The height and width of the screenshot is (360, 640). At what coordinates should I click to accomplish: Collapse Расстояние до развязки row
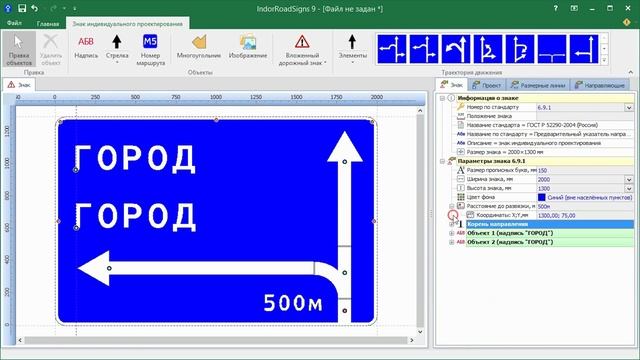(452, 206)
